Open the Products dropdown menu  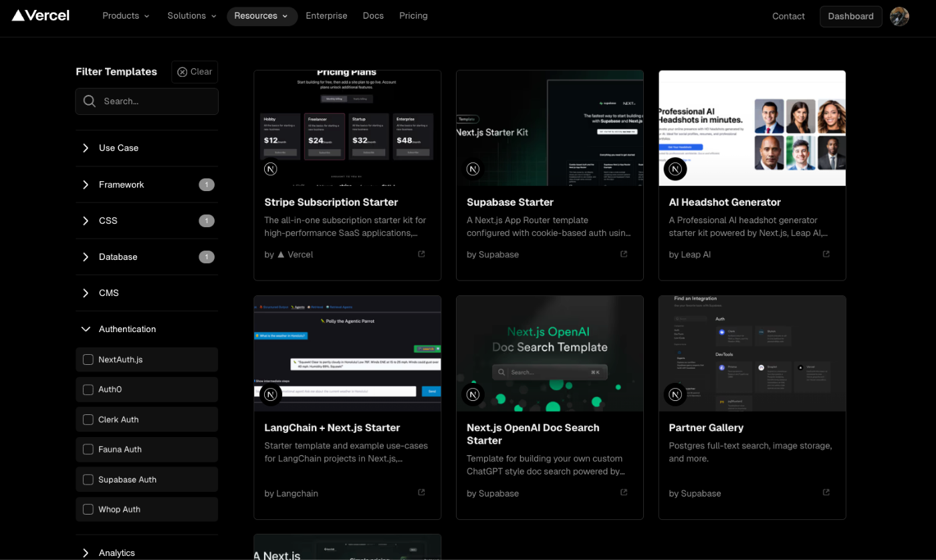[126, 16]
